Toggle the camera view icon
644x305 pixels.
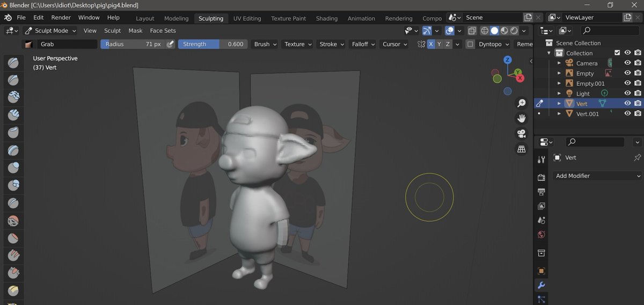[x=521, y=134]
